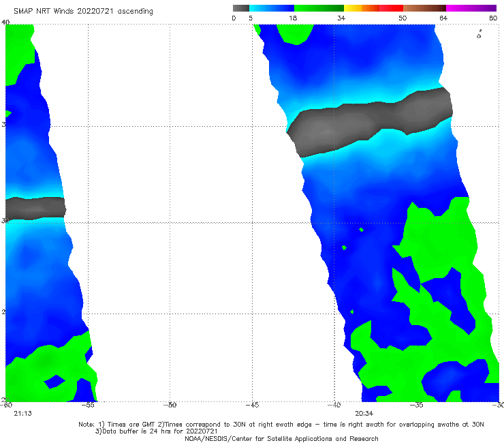Click the note '3)Data buffer is 24 hrs'
Screen dimensions: 504x443
[157, 431]
